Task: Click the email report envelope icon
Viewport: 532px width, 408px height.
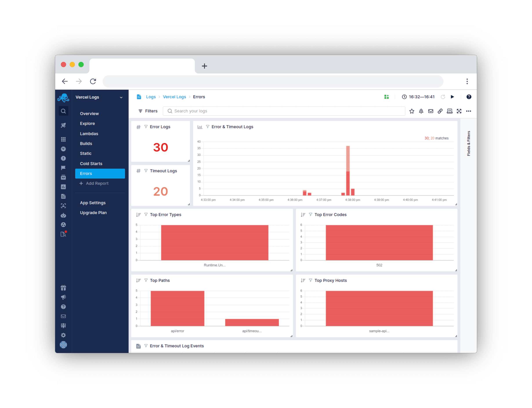Action: [431, 111]
